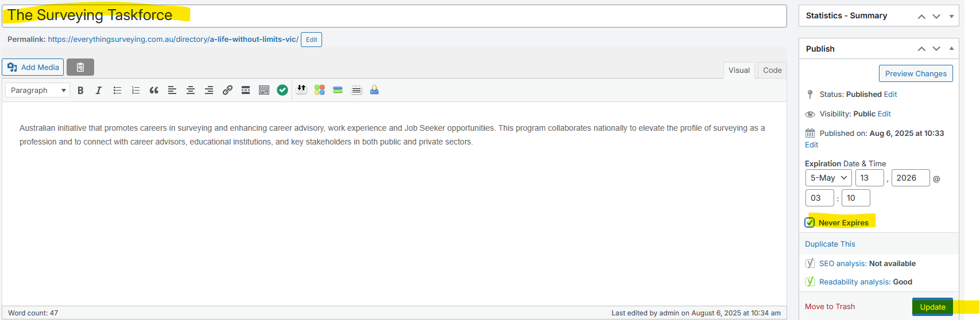Click the expiration year field showing 2026
The height and width of the screenshot is (320, 980).
(x=911, y=178)
